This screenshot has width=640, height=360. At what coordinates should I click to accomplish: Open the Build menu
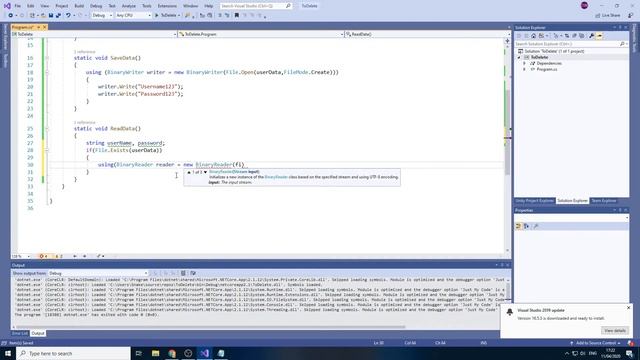click(x=79, y=6)
